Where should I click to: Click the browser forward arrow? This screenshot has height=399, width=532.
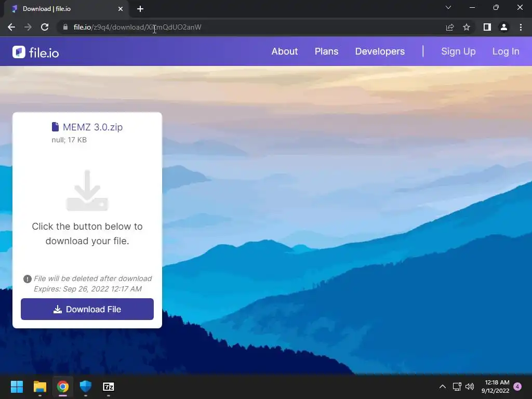coord(28,27)
